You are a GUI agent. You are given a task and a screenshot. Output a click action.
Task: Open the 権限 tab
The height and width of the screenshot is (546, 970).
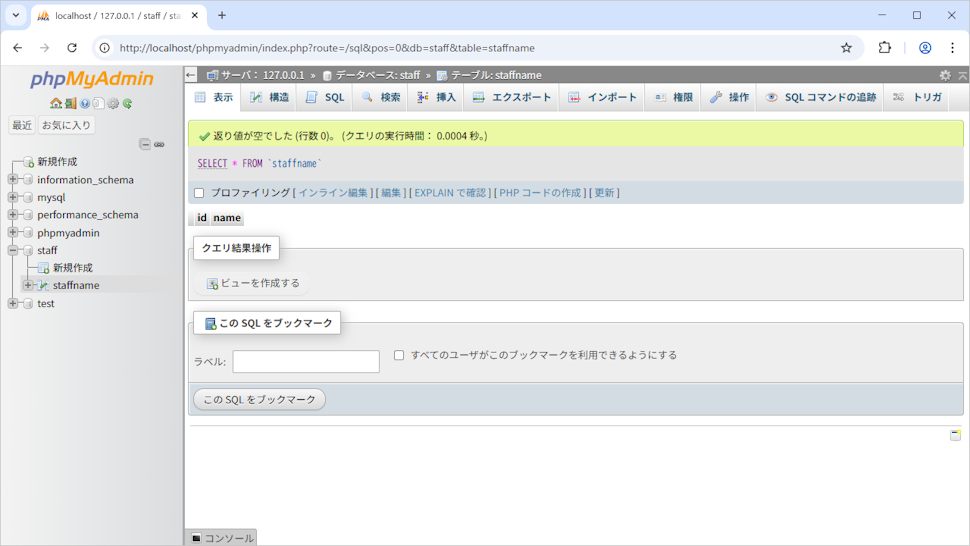[x=674, y=97]
